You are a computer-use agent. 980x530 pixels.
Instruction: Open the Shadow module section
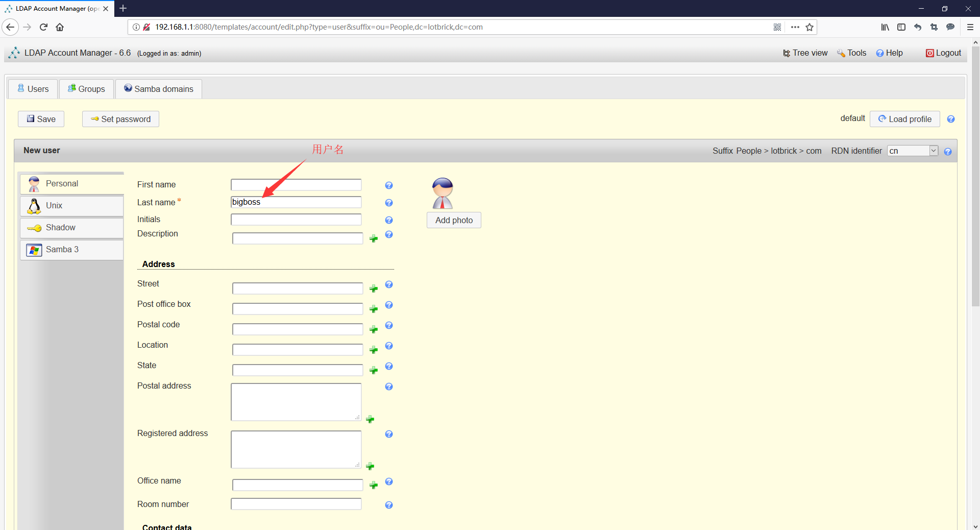(x=72, y=228)
